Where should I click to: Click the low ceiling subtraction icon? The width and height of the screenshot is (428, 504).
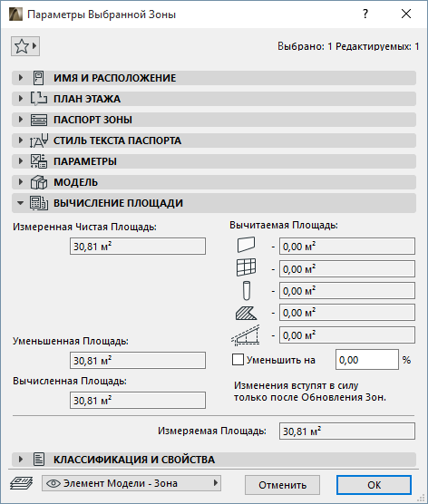pyautogui.click(x=246, y=335)
